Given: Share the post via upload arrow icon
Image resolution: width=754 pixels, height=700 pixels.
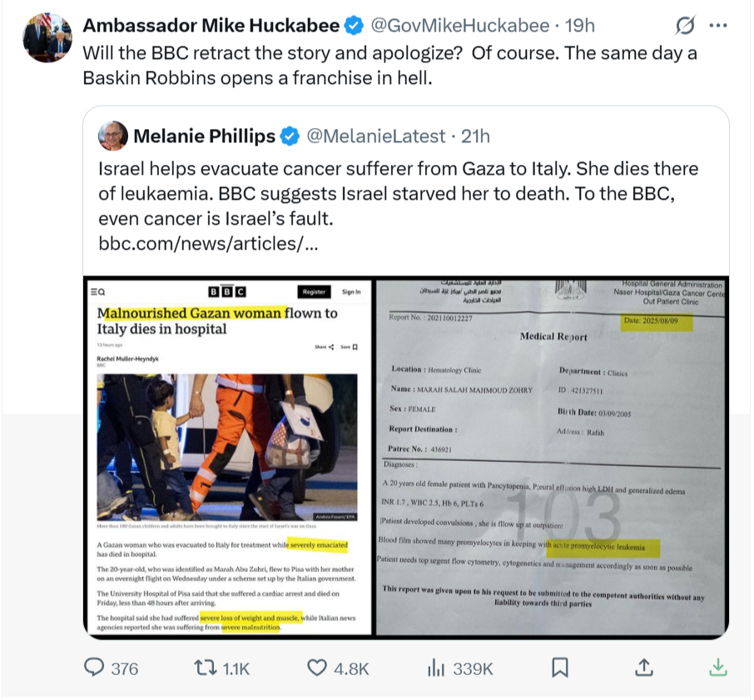Looking at the screenshot, I should 644,668.
